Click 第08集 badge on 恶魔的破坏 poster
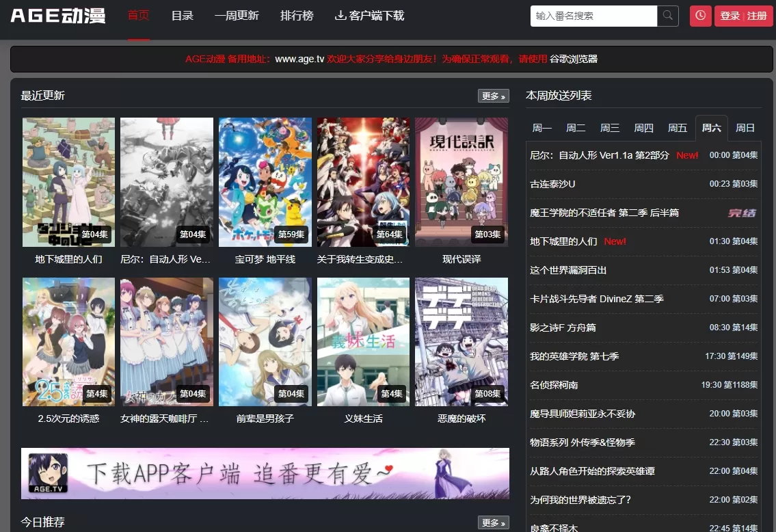 [x=487, y=394]
